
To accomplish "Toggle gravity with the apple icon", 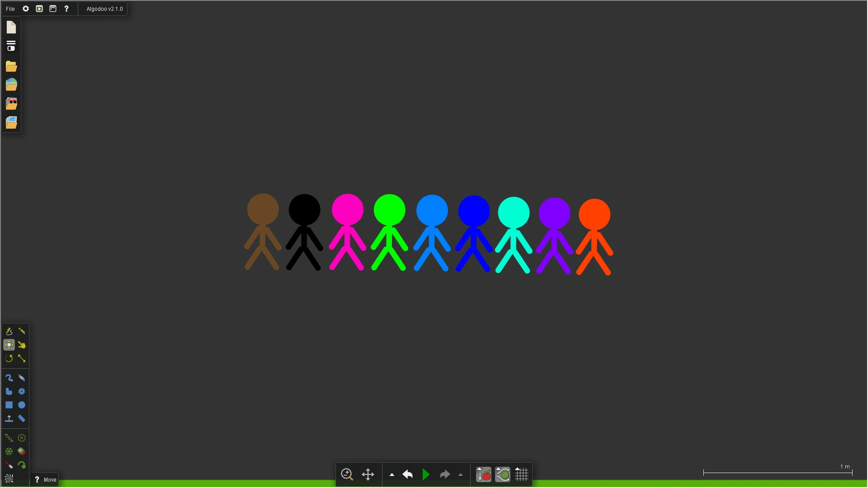I will coord(483,475).
